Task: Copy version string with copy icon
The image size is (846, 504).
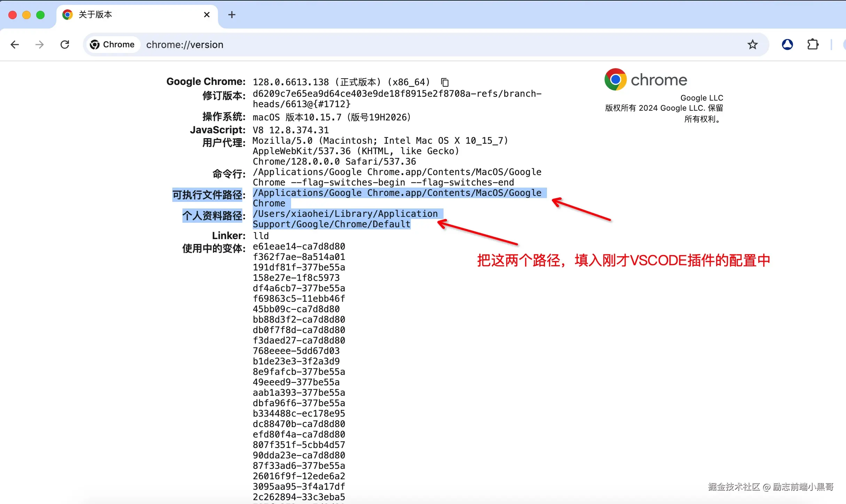Action: click(x=445, y=82)
